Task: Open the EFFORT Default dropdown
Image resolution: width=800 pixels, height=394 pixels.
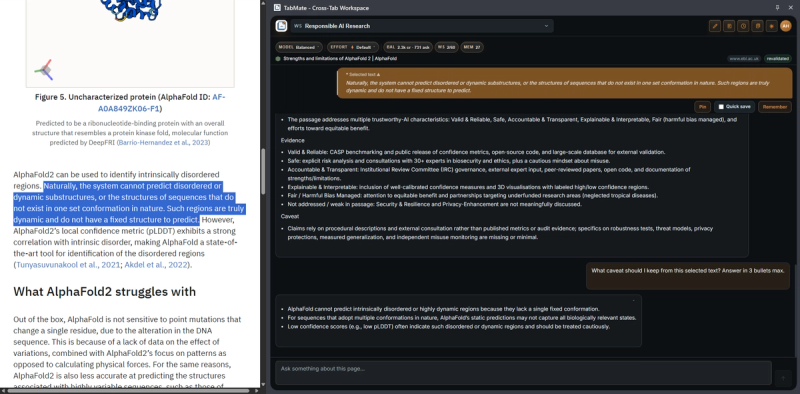Action: [x=353, y=47]
